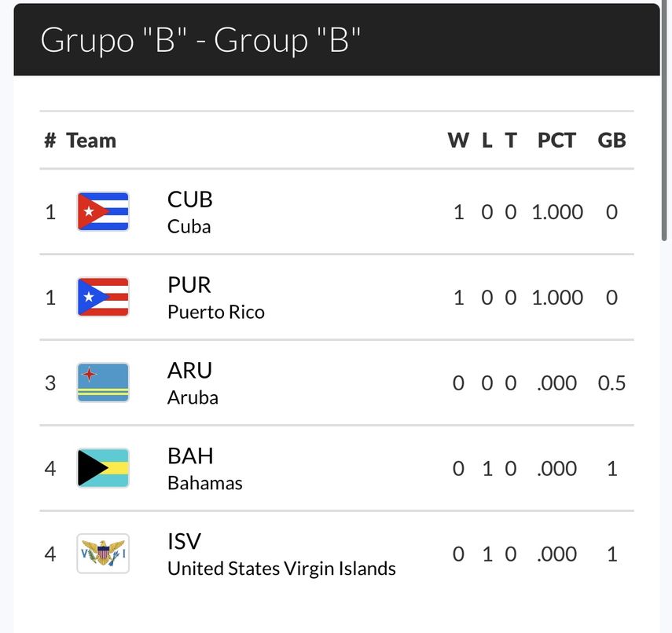Click the "Puerto Rico" country name
Image resolution: width=672 pixels, height=633 pixels.
tap(216, 312)
